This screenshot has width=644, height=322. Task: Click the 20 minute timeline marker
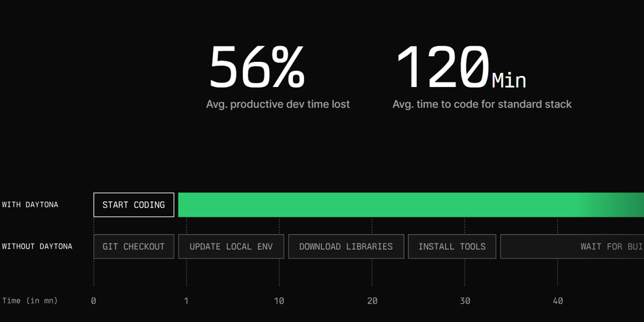point(372,301)
